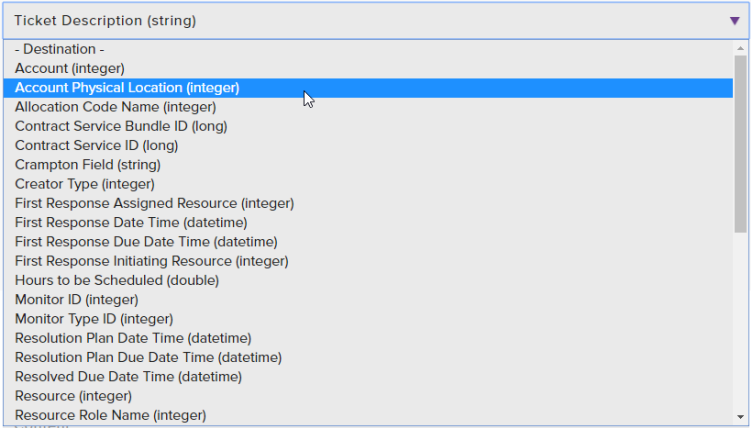Image resolution: width=751 pixels, height=428 pixels.
Task: Click the scrollbar down arrow
Action: [741, 417]
